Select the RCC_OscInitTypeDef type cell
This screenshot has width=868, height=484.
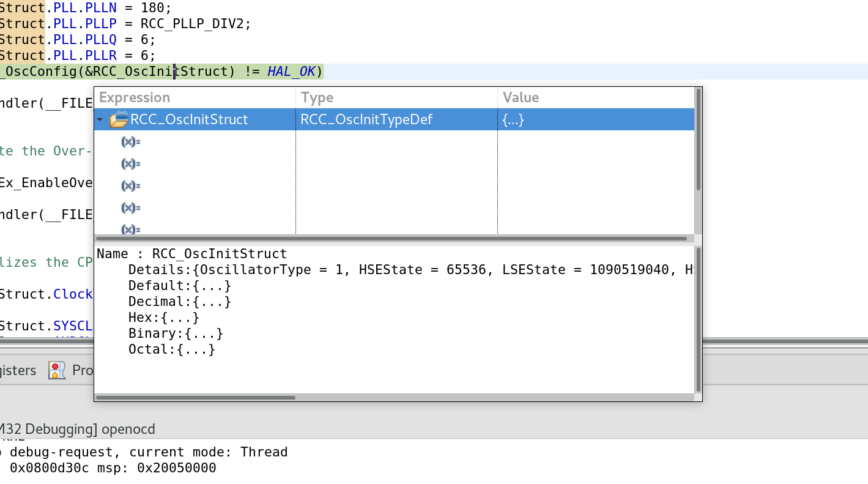366,120
